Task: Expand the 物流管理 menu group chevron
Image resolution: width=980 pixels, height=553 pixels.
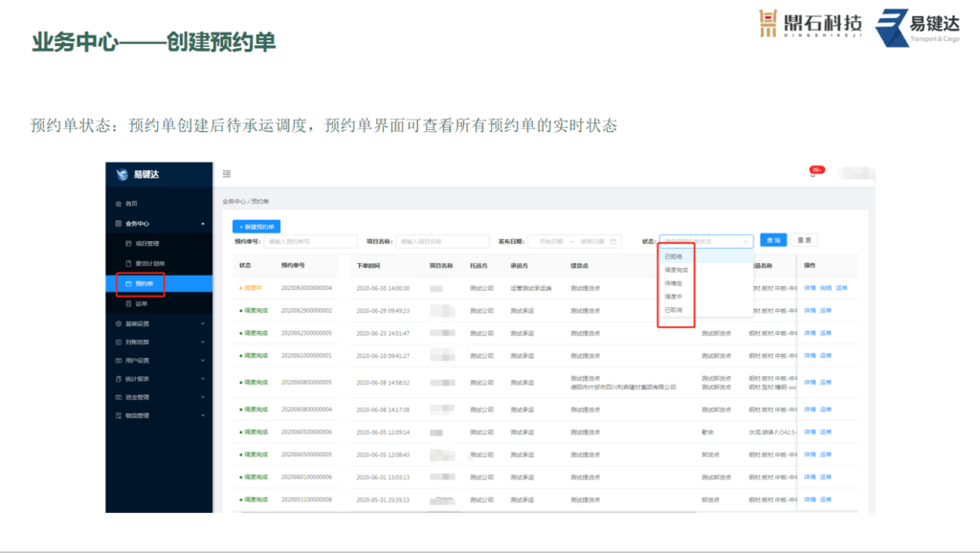Action: [x=203, y=415]
